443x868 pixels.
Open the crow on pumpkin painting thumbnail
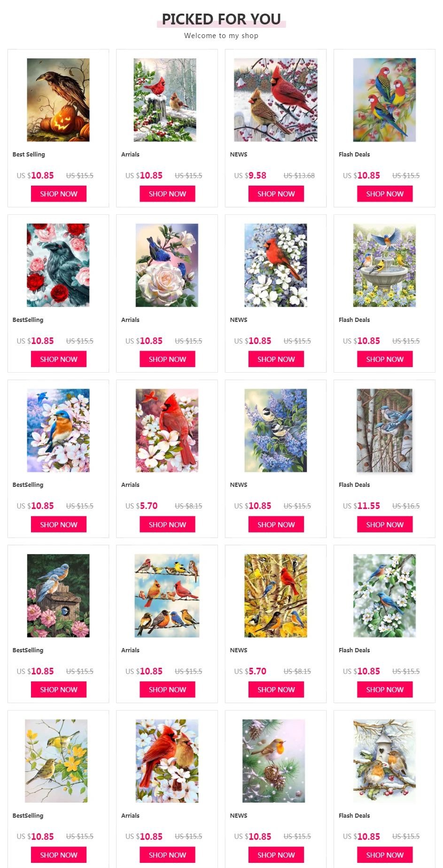tap(58, 100)
